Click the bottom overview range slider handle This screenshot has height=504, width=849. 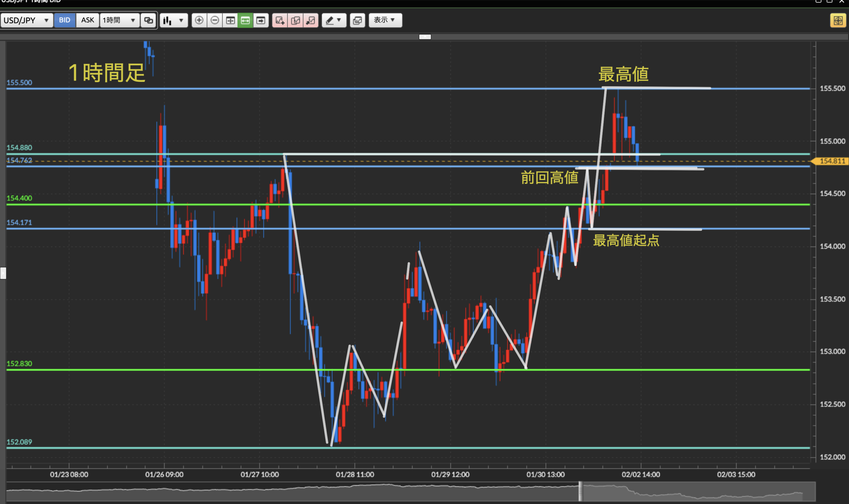point(580,491)
